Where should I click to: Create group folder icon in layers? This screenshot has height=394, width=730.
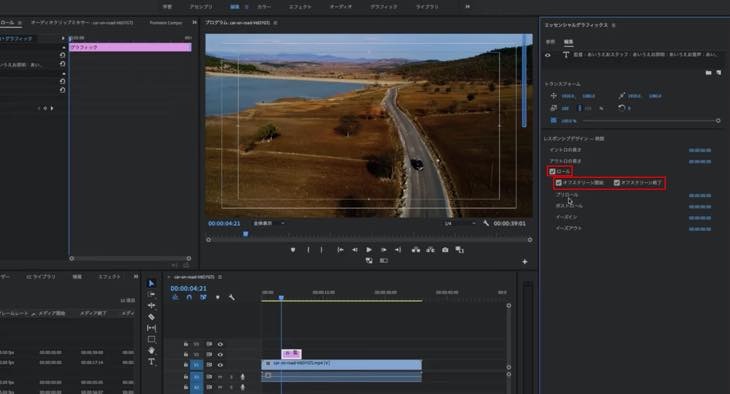tap(708, 73)
